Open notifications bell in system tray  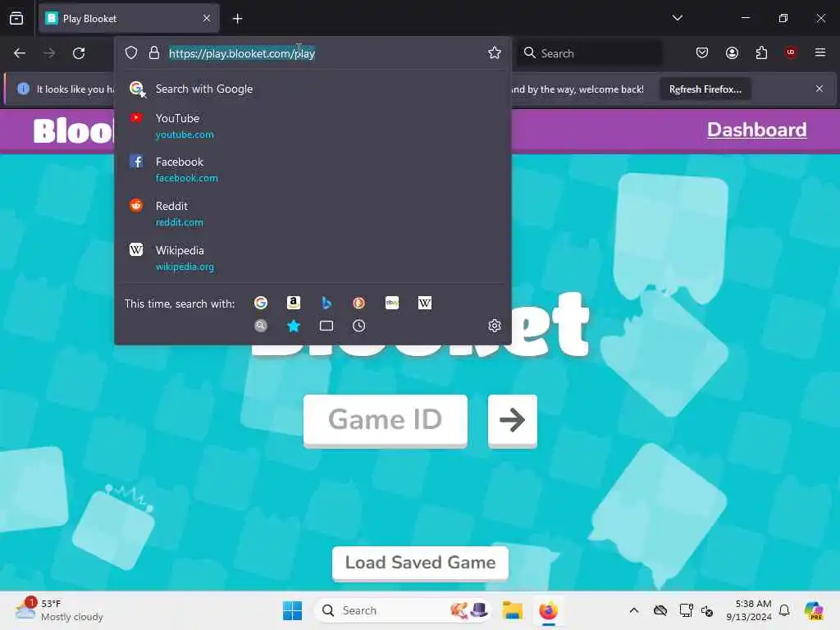click(x=784, y=610)
